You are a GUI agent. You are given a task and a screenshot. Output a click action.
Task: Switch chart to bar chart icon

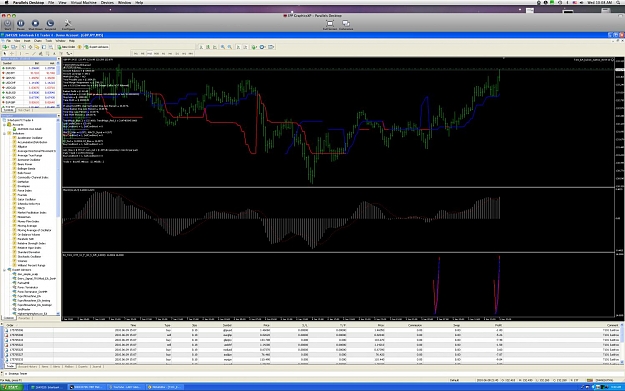pyautogui.click(x=201, y=47)
